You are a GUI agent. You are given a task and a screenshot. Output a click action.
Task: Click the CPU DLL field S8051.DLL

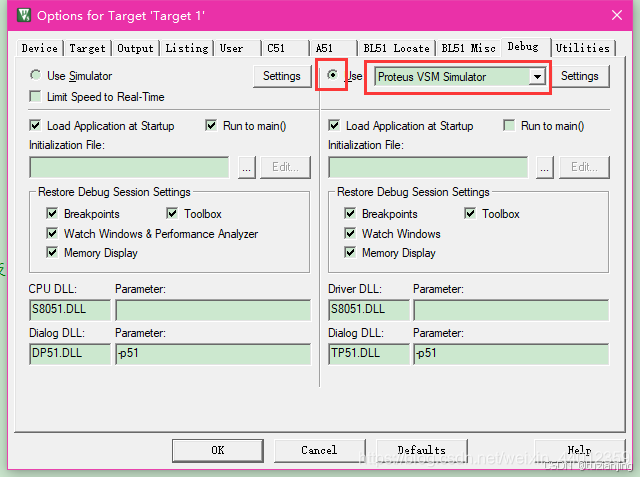(x=70, y=310)
